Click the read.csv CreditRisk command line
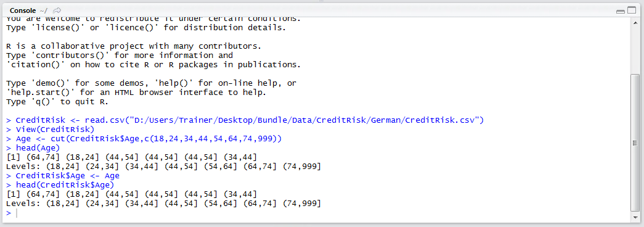644x227 pixels. point(245,120)
